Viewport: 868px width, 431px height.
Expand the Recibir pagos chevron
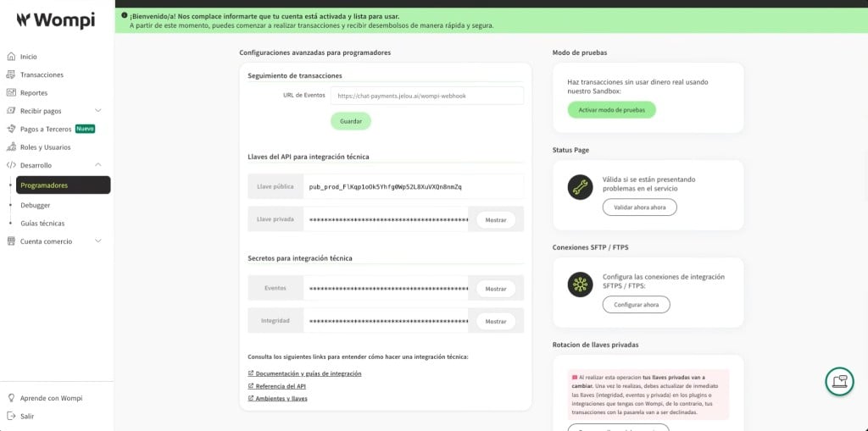(x=98, y=111)
